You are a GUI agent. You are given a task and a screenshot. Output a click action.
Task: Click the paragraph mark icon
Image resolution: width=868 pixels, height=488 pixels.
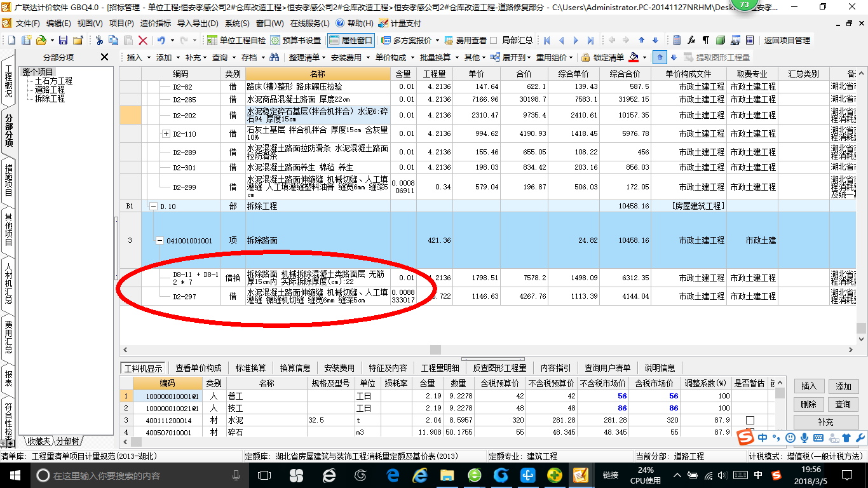706,40
